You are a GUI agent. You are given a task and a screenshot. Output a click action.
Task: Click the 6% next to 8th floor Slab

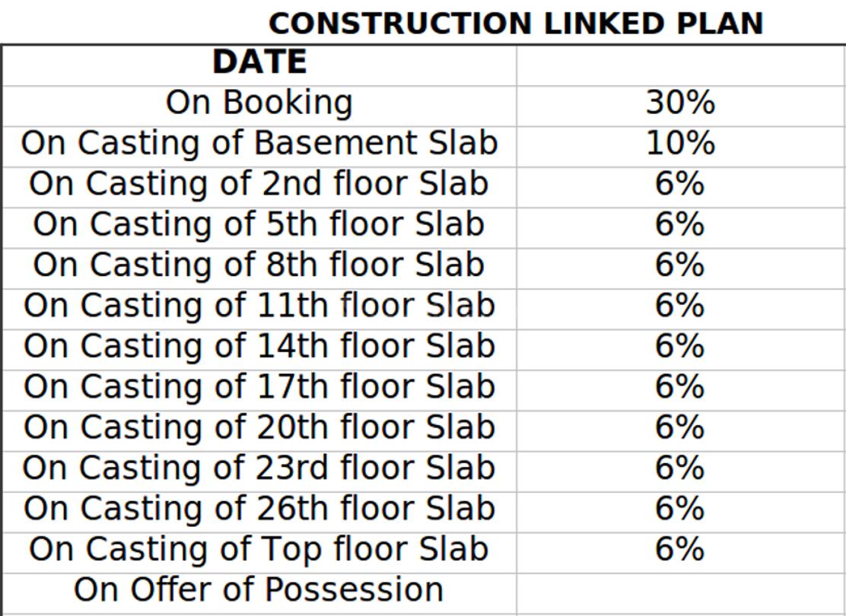680,265
